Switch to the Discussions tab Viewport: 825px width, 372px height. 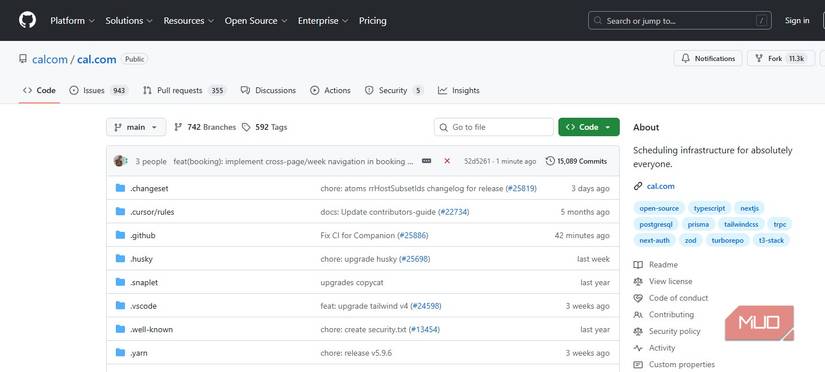pos(268,91)
